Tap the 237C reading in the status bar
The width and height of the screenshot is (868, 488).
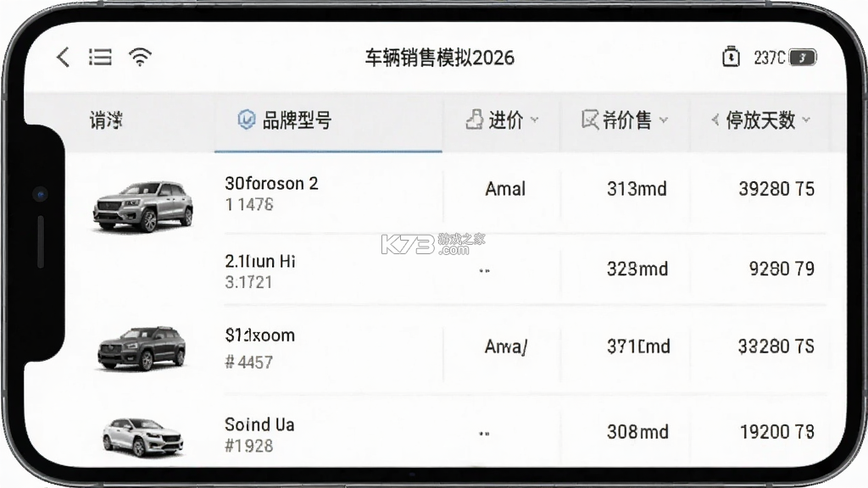coord(770,58)
